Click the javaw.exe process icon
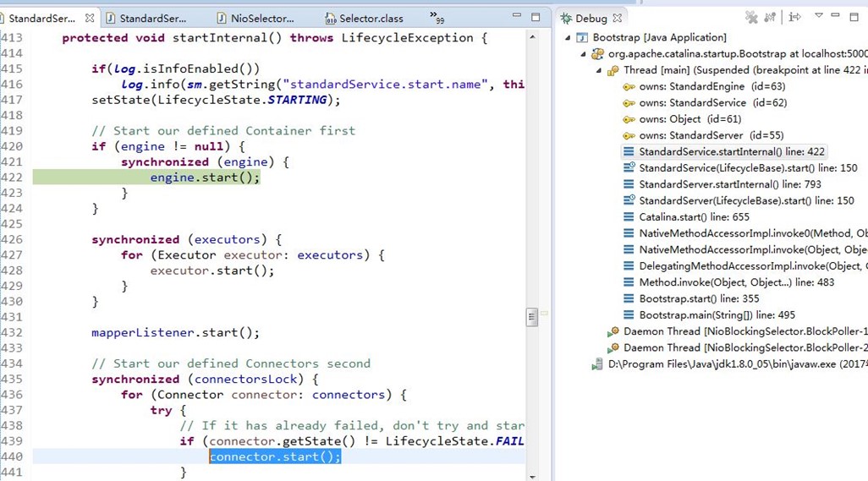 (x=597, y=364)
